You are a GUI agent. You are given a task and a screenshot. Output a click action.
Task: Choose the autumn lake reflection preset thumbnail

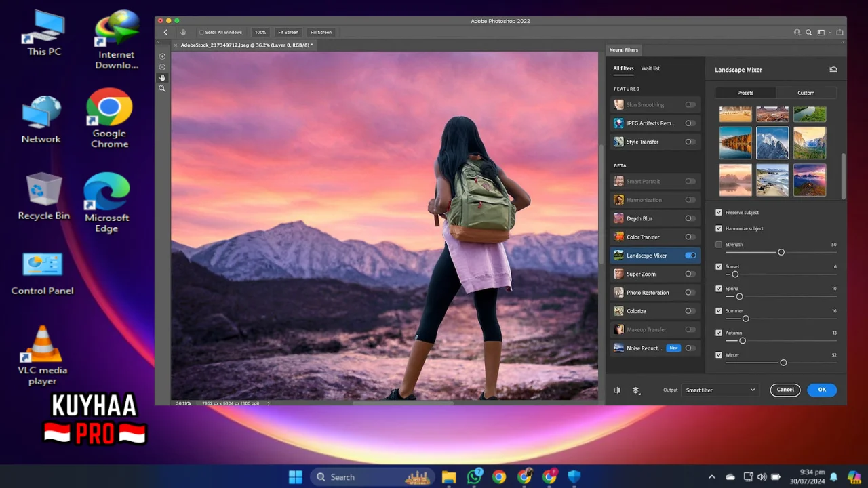(736, 142)
